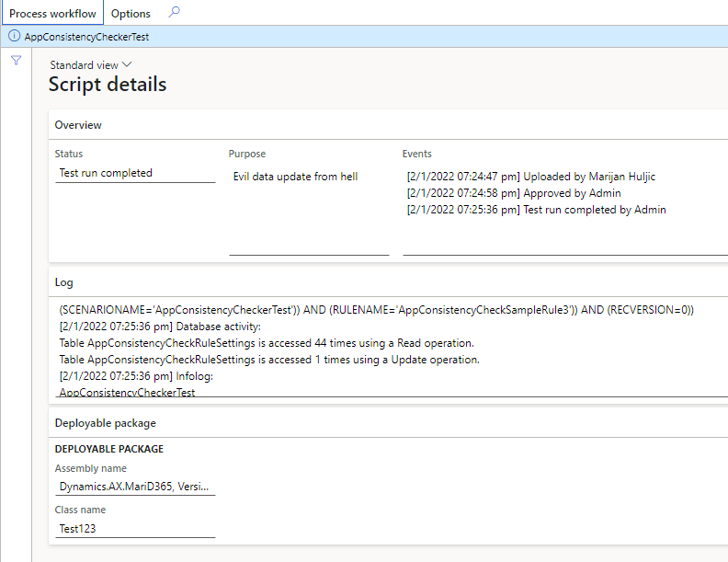Click the Test run completed by Admin event line

coord(536,210)
